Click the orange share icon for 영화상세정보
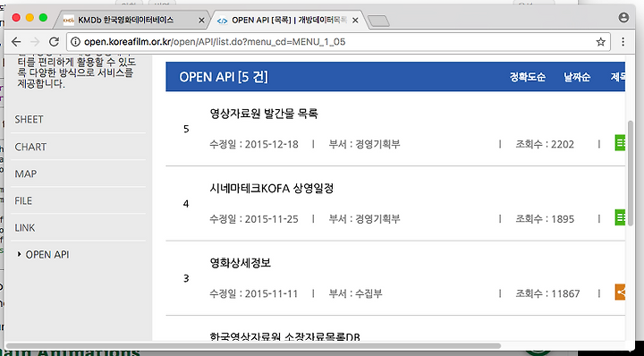The image size is (644, 356). pyautogui.click(x=620, y=292)
